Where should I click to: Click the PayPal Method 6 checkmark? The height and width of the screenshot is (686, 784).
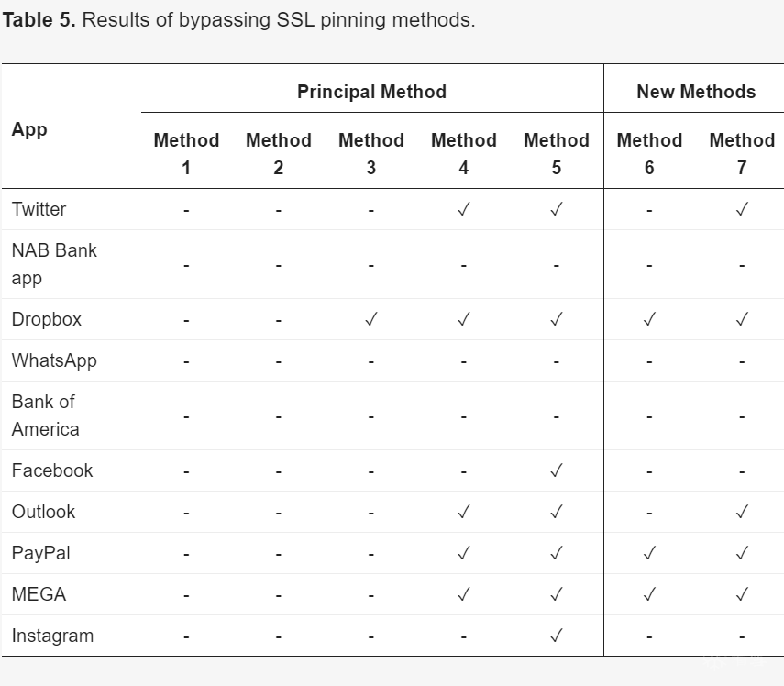point(649,553)
